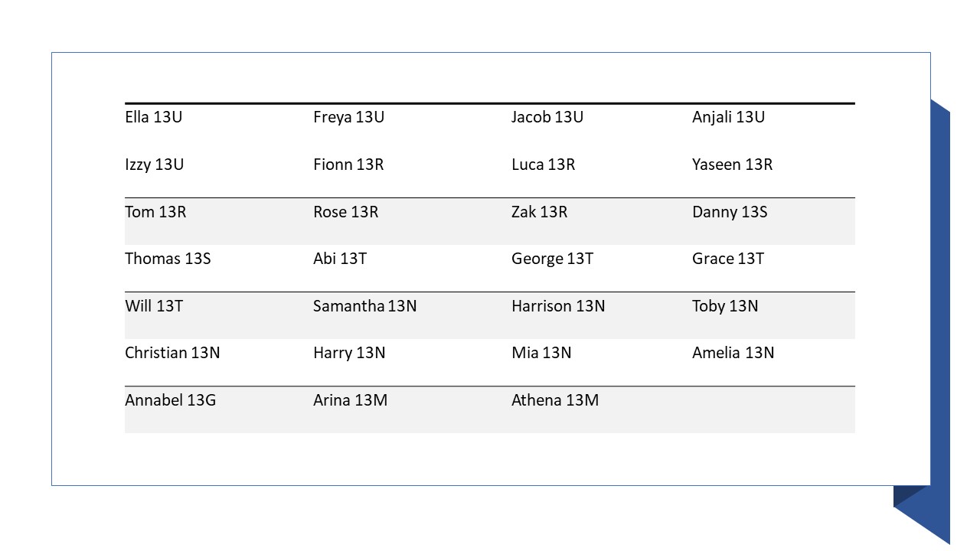The image size is (980, 551).
Task: Click on Thomas 13S text
Action: tap(168, 259)
